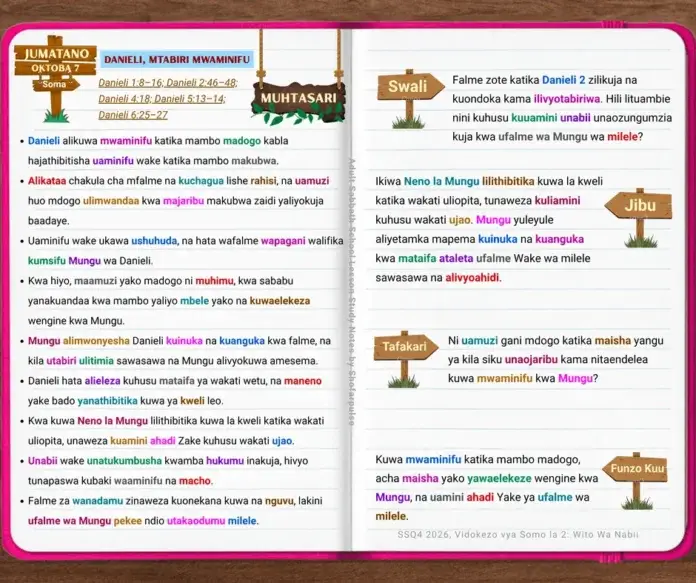Click the teal word yanathibitika
Image resolution: width=696 pixels, height=583 pixels.
coord(107,401)
